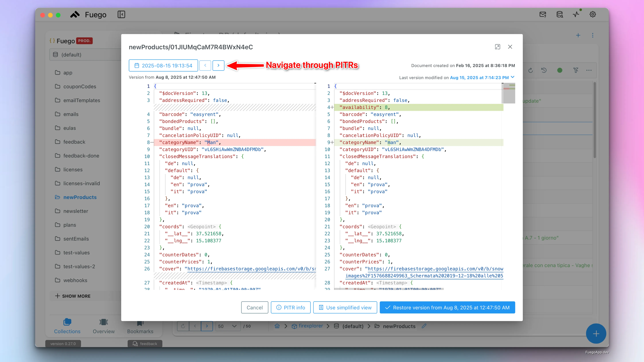
Task: Switch to the Overview tab
Action: 104,326
